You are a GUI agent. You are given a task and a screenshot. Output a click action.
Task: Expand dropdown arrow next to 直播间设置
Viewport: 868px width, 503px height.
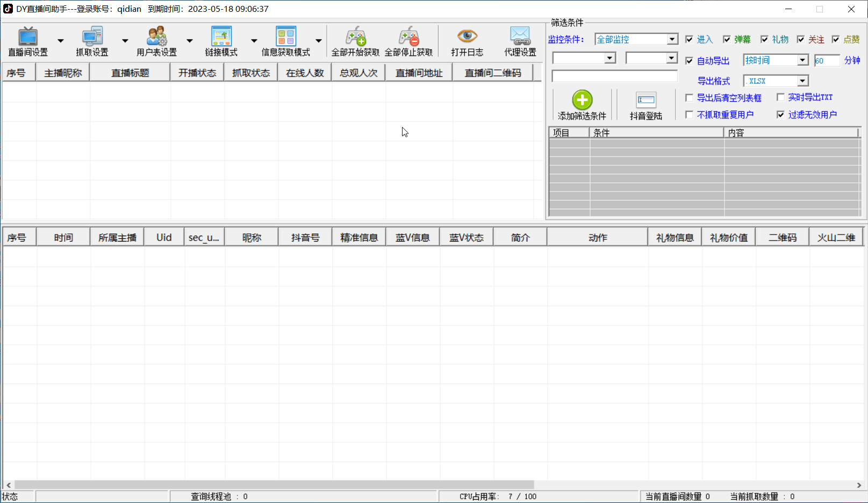pos(60,41)
